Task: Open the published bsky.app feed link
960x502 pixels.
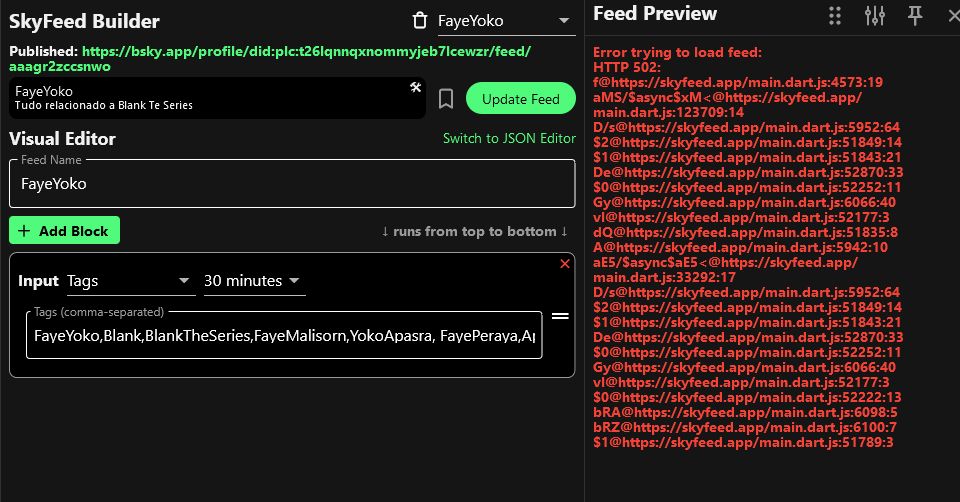Action: click(x=270, y=59)
